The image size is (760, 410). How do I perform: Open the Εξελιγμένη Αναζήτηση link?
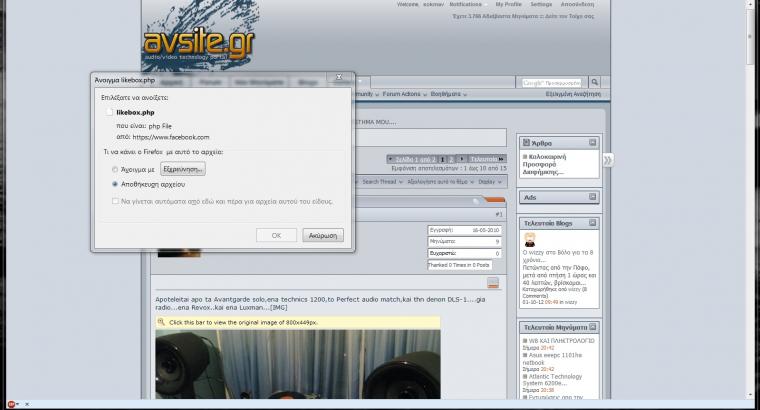(x=573, y=94)
